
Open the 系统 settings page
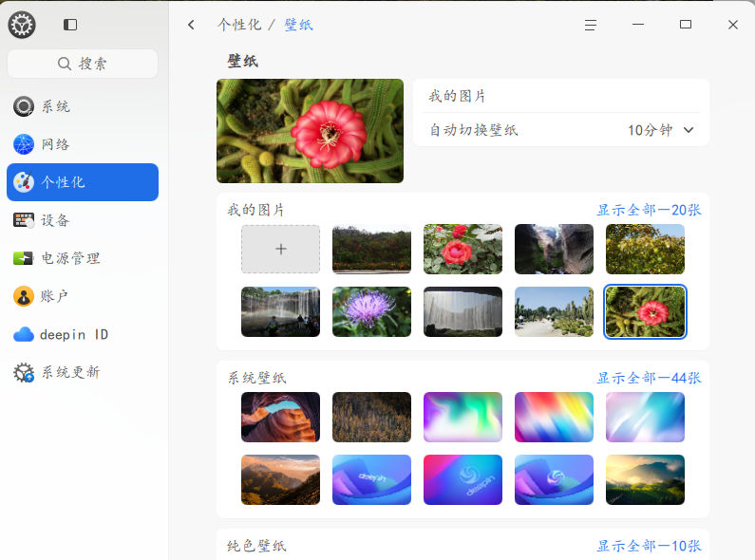83,106
